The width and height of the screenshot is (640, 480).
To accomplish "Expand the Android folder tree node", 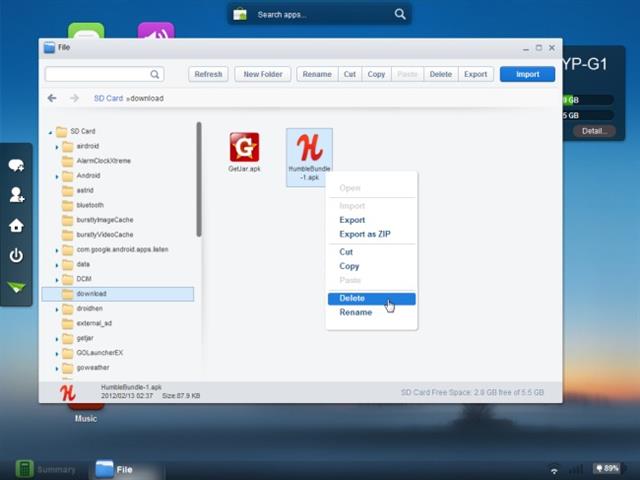I will click(57, 176).
